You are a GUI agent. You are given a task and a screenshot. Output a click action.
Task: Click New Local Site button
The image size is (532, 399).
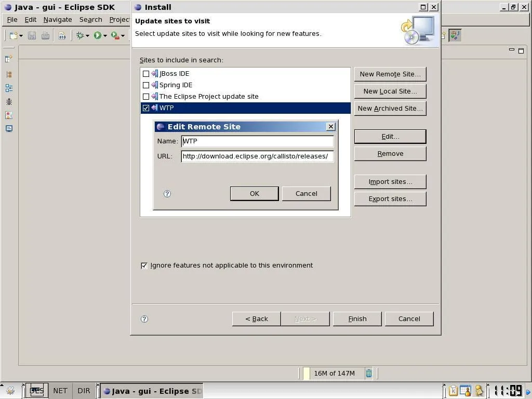coord(390,91)
